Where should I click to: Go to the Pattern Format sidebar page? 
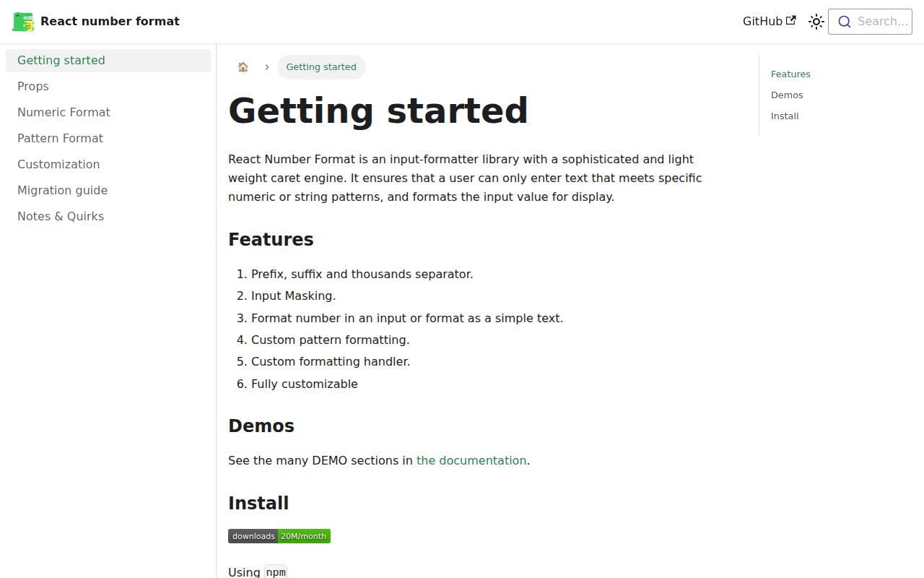click(x=108, y=139)
